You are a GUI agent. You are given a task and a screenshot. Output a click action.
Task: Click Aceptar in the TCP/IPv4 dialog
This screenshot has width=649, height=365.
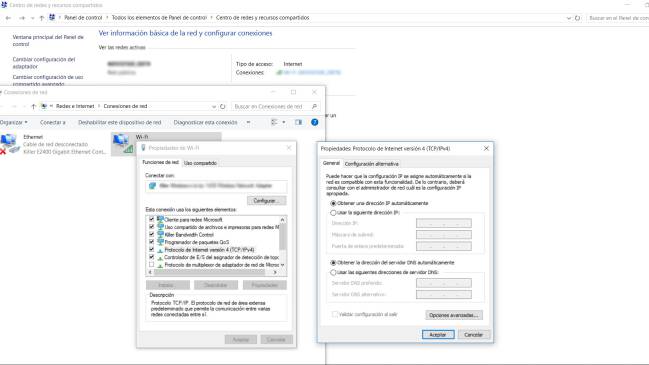[438, 334]
